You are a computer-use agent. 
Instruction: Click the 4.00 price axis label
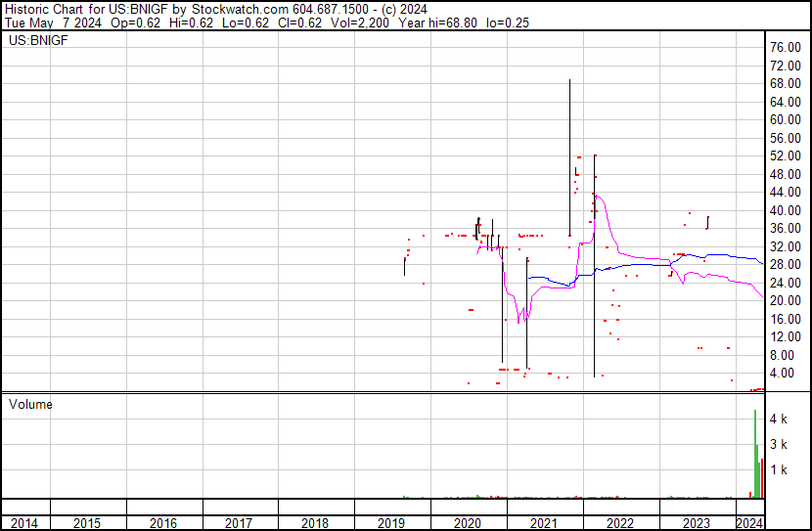click(785, 374)
